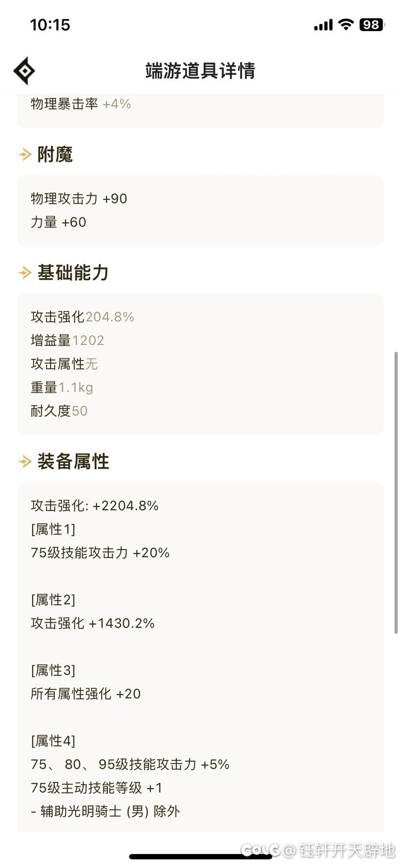Tap the 攻击强化 204.8% stat row

82,317
